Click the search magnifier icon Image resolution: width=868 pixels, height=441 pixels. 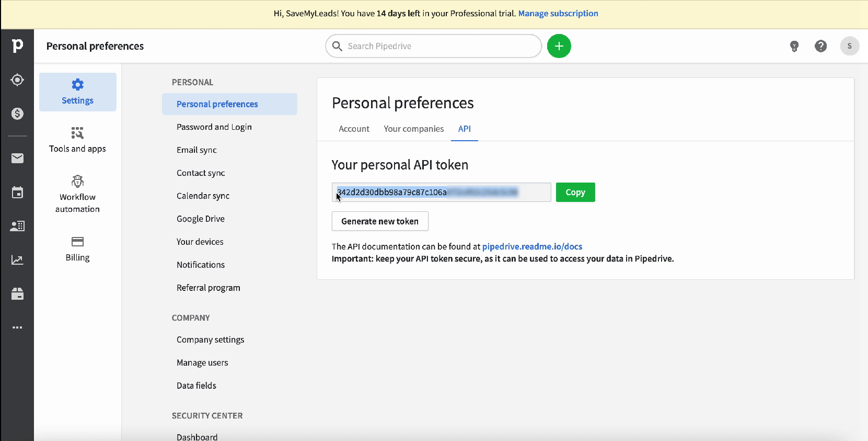[338, 46]
